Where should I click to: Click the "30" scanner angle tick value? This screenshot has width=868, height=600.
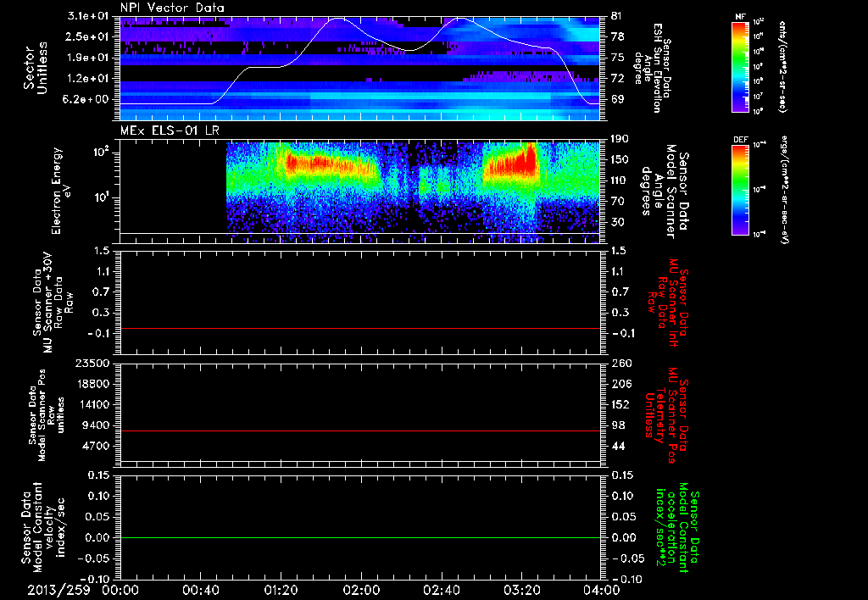click(617, 222)
